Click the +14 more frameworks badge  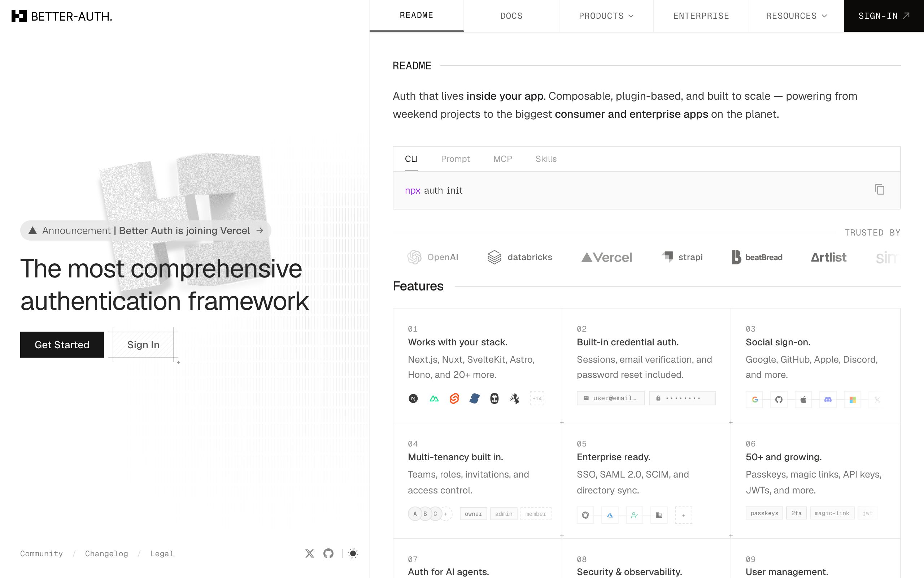click(x=537, y=398)
